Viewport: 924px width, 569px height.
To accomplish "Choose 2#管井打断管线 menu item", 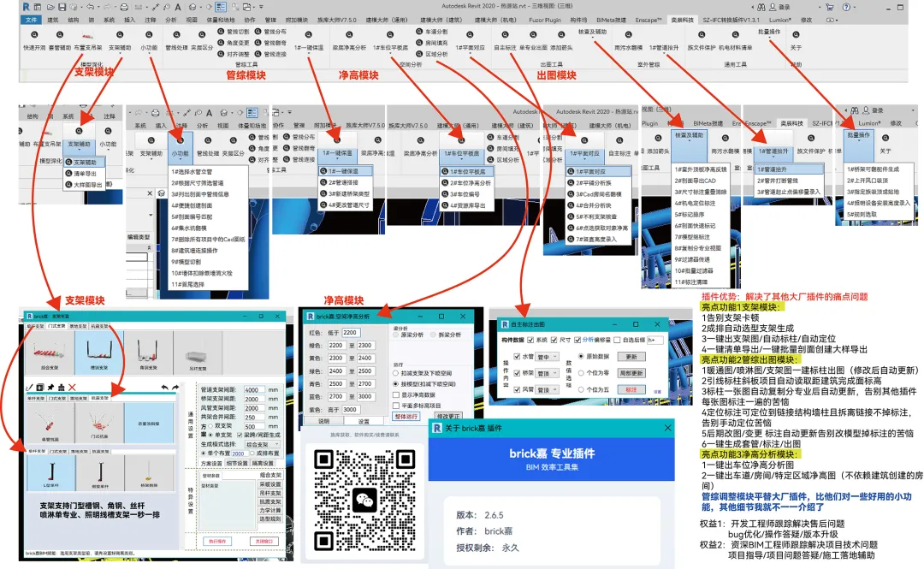I will 788,181.
